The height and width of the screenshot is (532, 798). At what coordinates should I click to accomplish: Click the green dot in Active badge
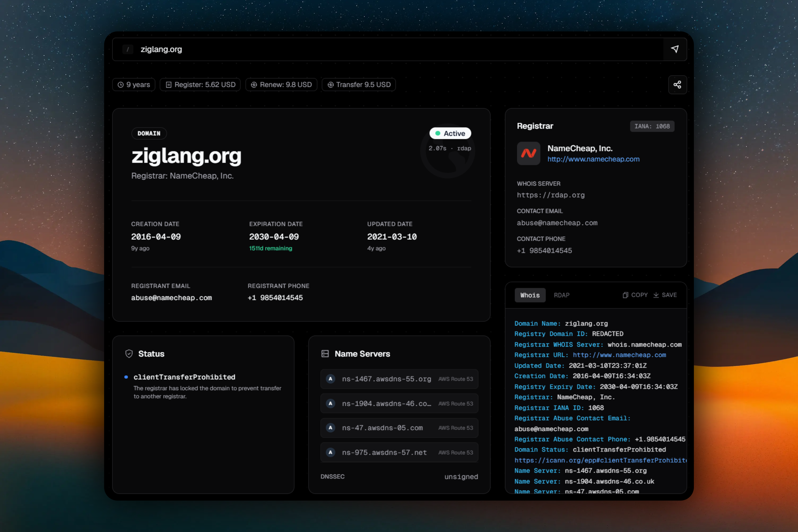(x=438, y=133)
